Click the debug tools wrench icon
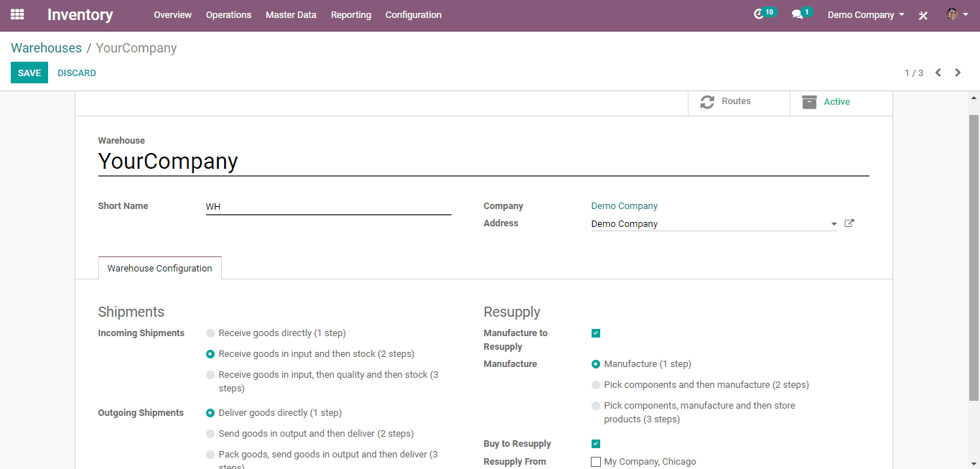980x469 pixels. tap(923, 15)
